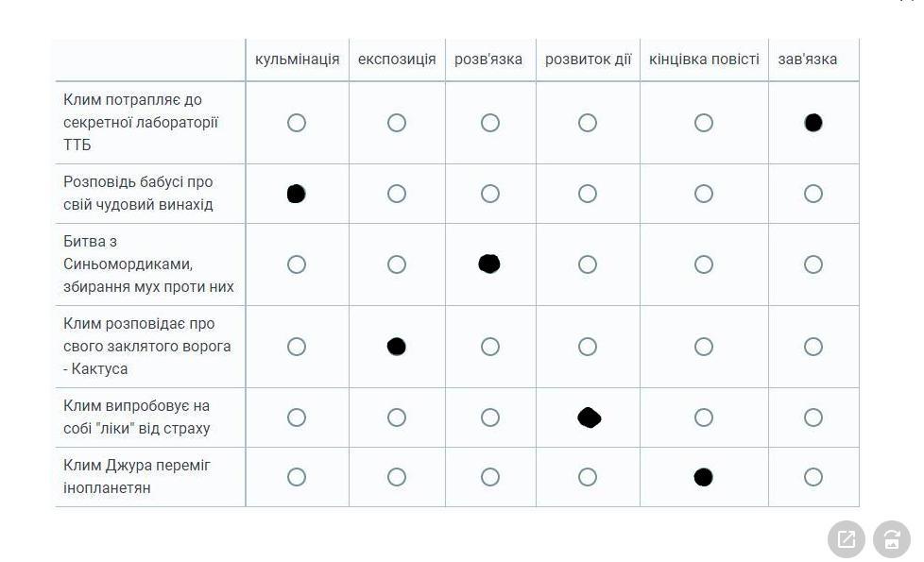The image size is (924, 562).
Task: Select кульмінація for Клим потрапляє до секретної лабораторії
Action: [297, 123]
